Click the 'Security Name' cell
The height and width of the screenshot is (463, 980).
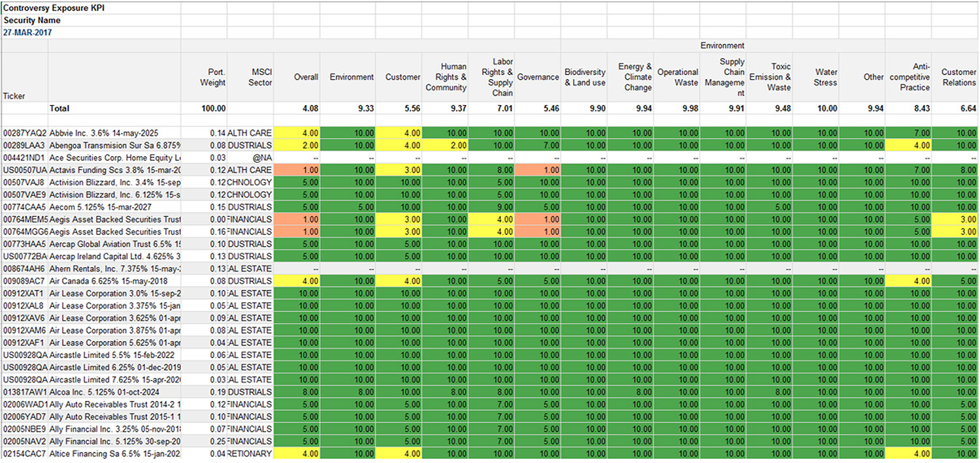tap(32, 20)
